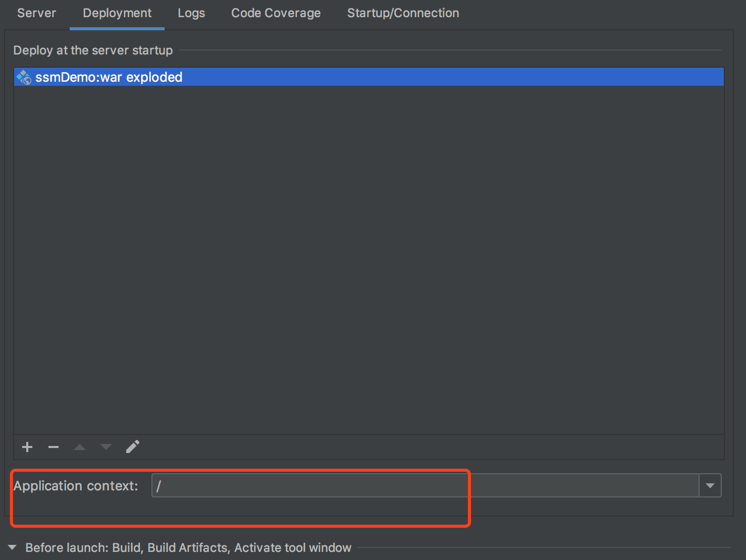This screenshot has height=560, width=746.
Task: Open the Code Coverage tab
Action: [276, 13]
